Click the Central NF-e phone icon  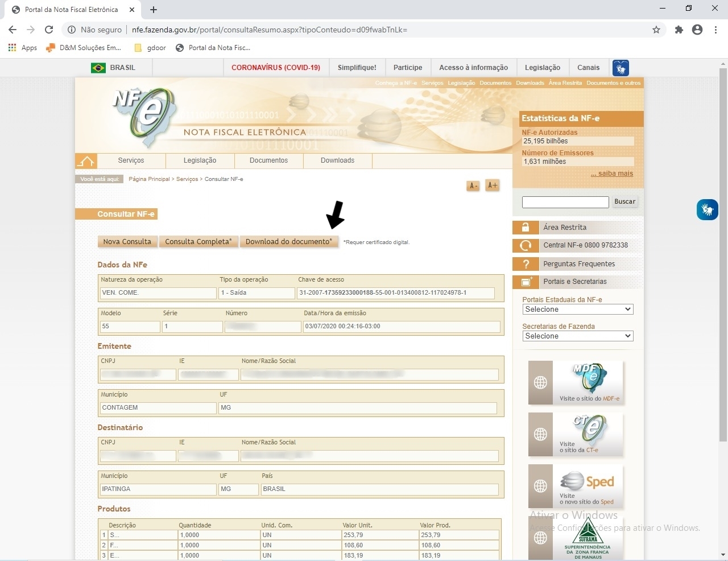pyautogui.click(x=526, y=245)
